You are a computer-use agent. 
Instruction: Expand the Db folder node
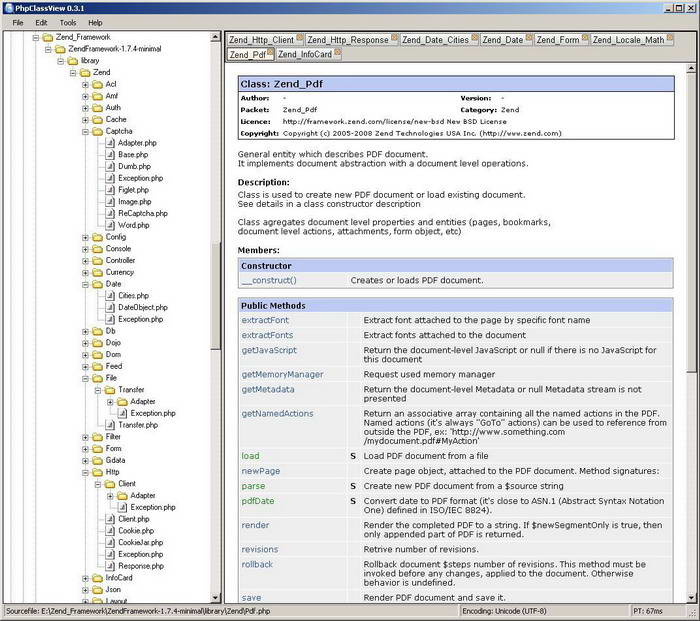(85, 331)
